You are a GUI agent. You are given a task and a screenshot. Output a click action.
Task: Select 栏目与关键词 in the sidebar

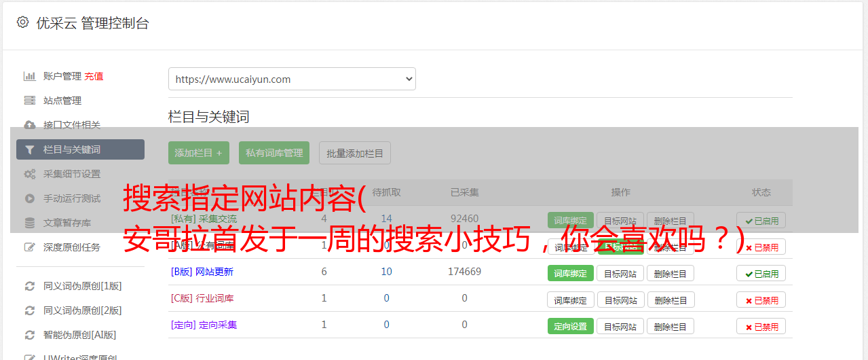coord(80,149)
